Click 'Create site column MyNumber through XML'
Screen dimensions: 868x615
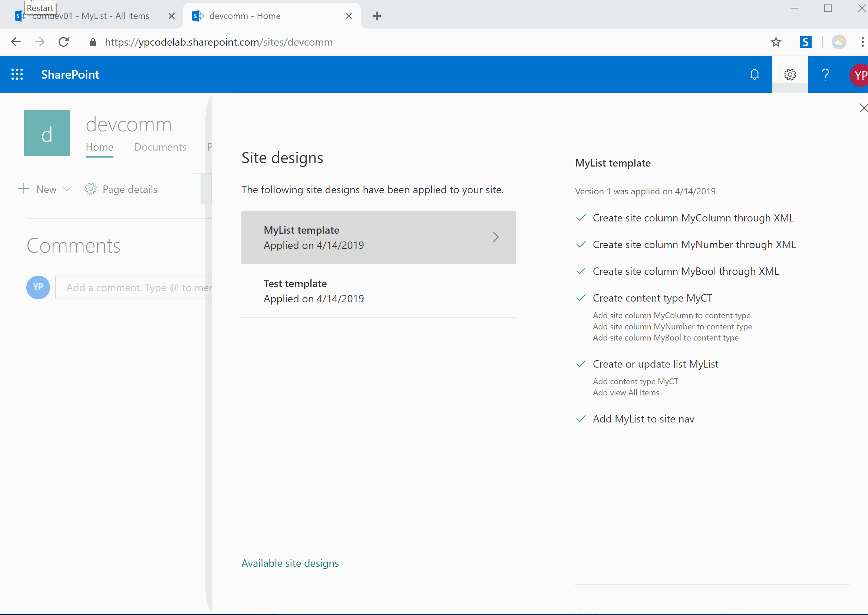pyautogui.click(x=694, y=245)
